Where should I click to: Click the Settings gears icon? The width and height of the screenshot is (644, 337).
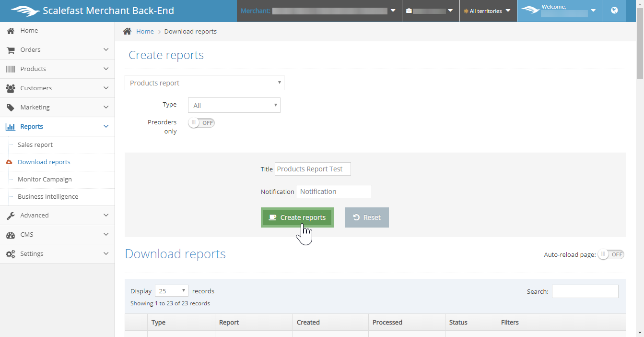point(11,254)
